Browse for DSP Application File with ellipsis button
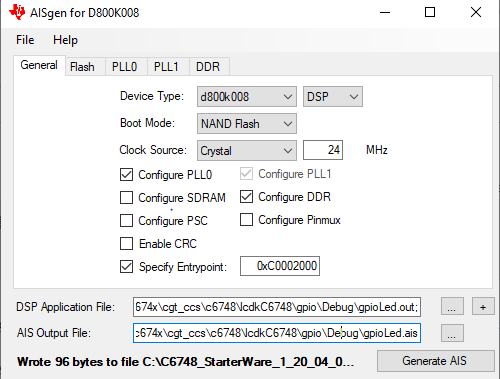The height and width of the screenshot is (379, 500). click(x=452, y=307)
